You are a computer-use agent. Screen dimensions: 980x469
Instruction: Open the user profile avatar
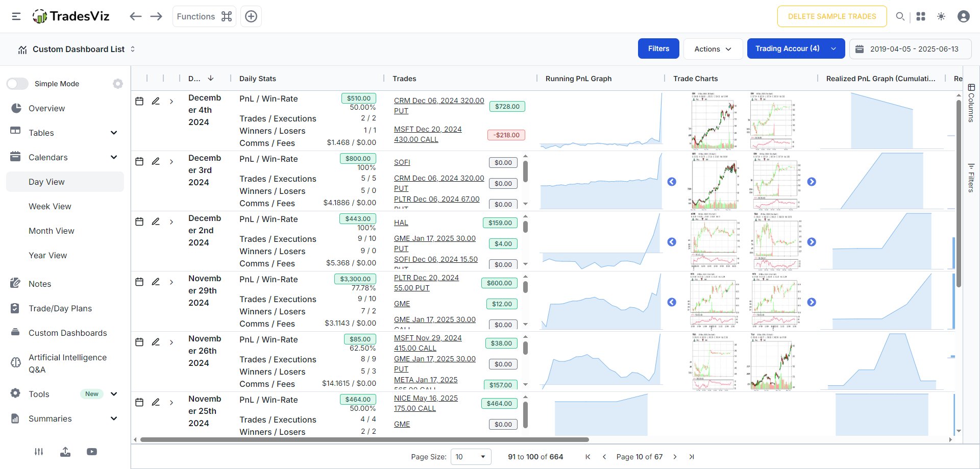click(x=964, y=16)
